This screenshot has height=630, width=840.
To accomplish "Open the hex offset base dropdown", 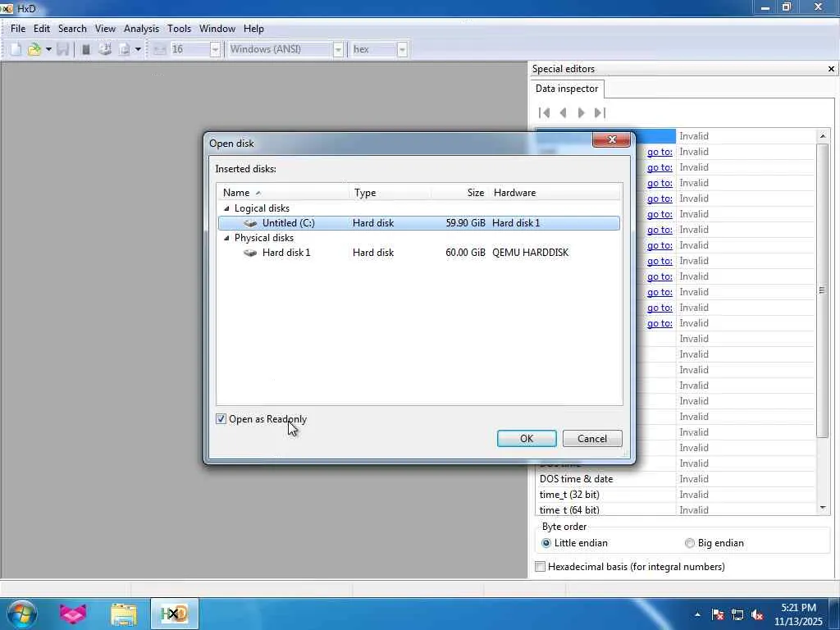I will click(402, 49).
